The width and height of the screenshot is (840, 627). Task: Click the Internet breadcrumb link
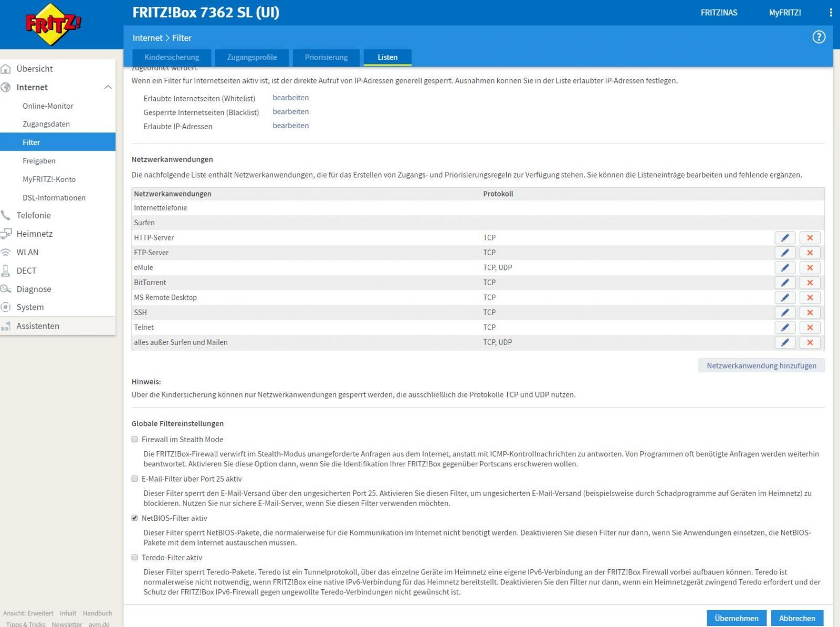pos(148,38)
